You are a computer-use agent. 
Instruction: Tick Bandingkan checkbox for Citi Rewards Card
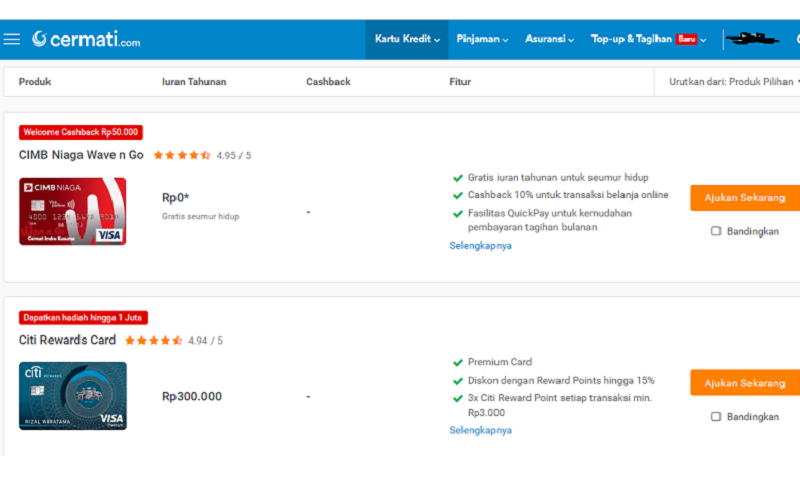pyautogui.click(x=715, y=416)
